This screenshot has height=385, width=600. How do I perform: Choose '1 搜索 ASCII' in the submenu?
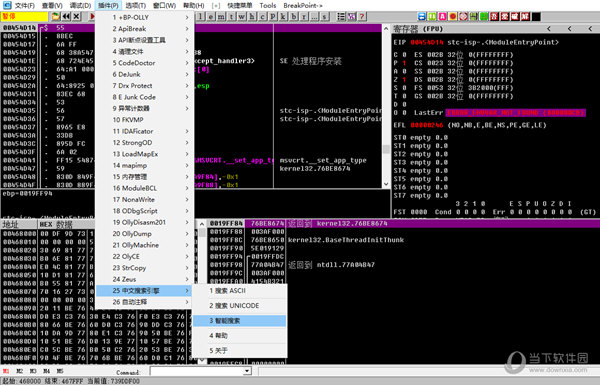tap(239, 291)
